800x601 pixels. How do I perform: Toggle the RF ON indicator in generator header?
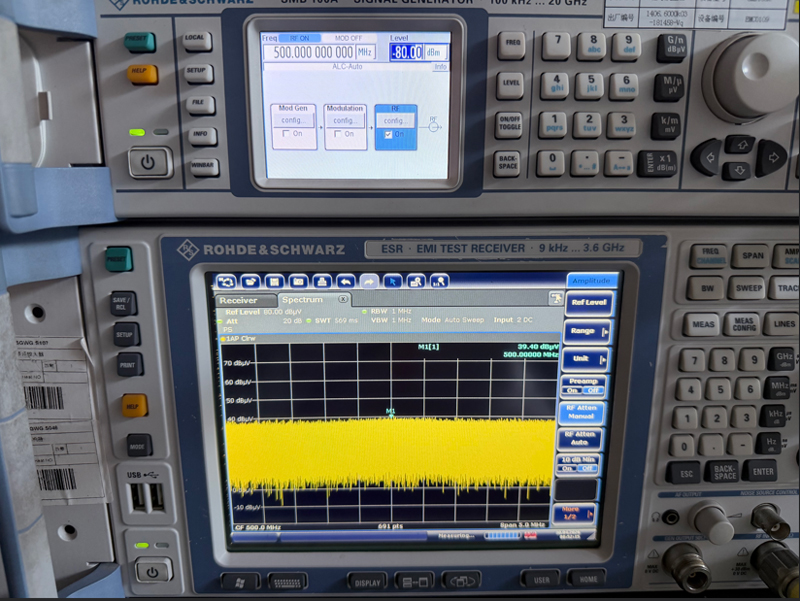coord(299,38)
